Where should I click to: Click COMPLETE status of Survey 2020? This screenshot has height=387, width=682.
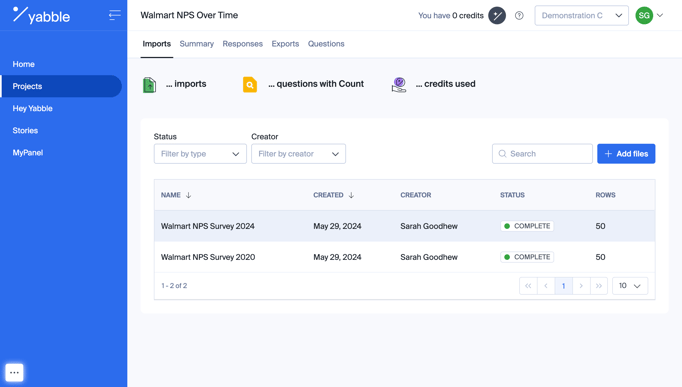tap(527, 257)
